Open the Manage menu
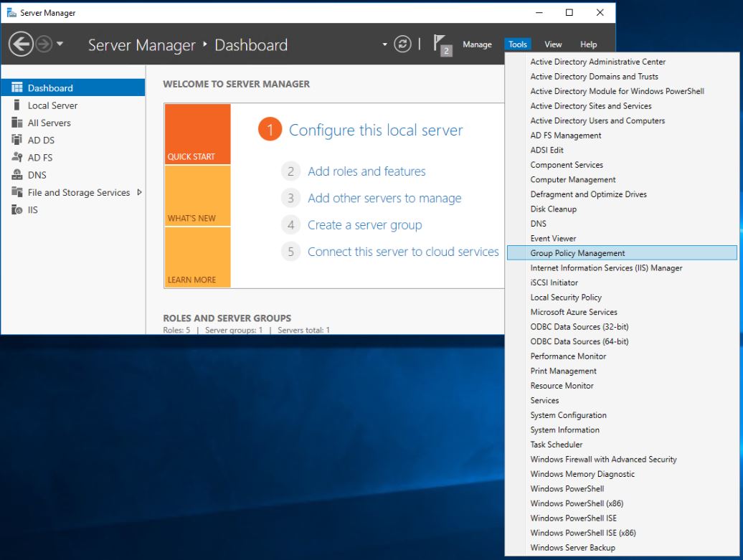 tap(477, 44)
